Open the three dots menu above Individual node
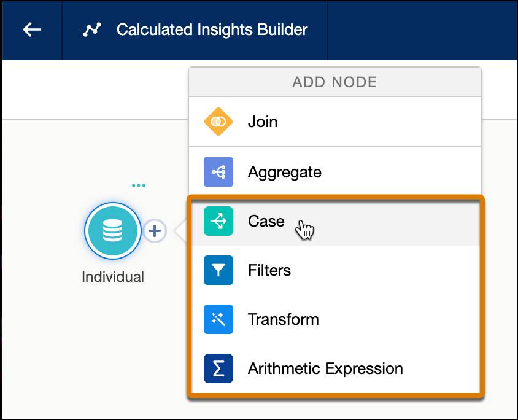 coord(139,185)
